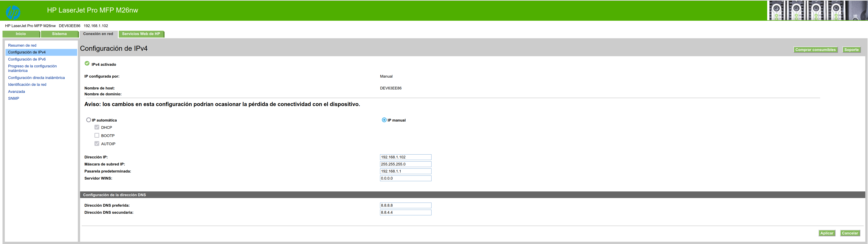Click the Aplicar button
This screenshot has height=244, width=868.
click(827, 233)
